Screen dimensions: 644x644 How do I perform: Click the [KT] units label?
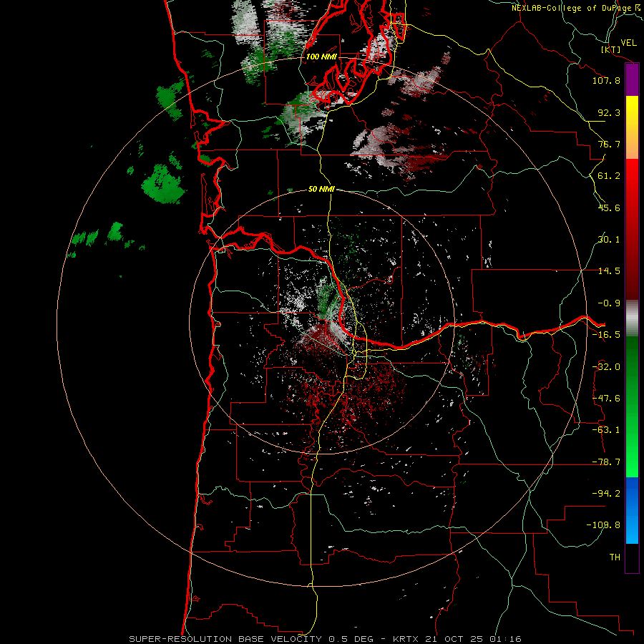click(611, 49)
